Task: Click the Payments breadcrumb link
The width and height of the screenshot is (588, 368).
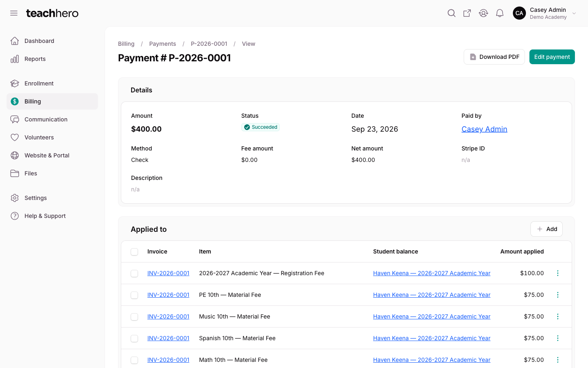Action: click(x=163, y=44)
